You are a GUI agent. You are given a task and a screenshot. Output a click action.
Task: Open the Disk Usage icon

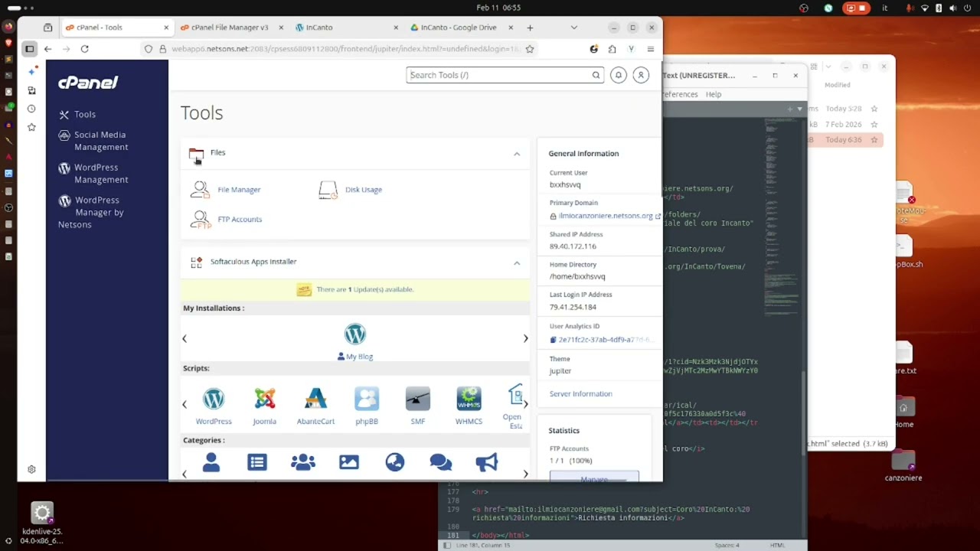pyautogui.click(x=328, y=190)
